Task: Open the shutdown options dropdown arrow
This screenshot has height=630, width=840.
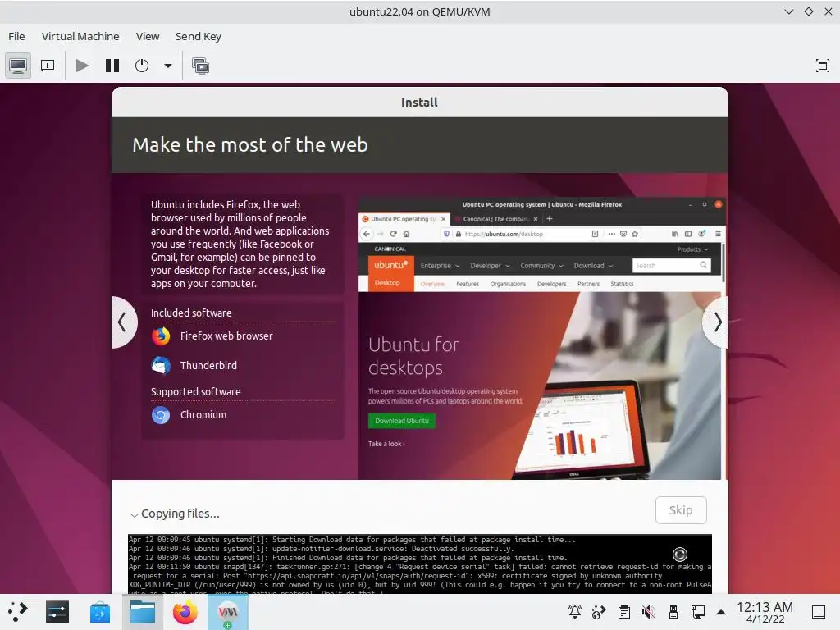Action: (x=168, y=66)
